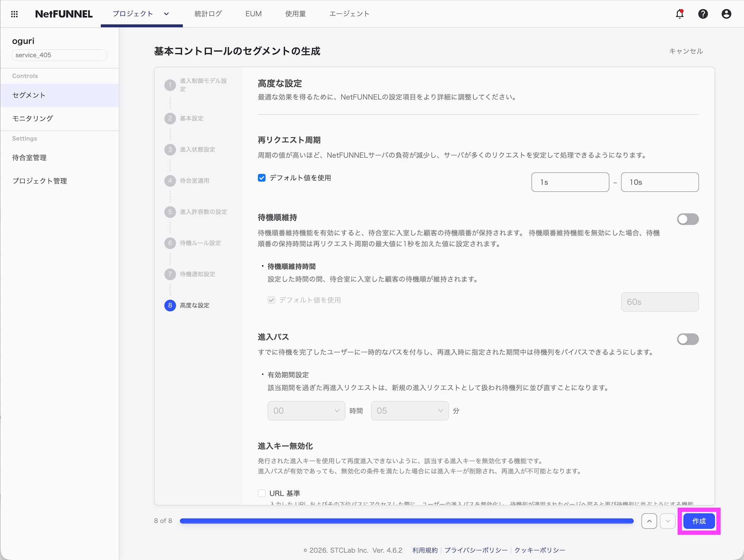Select step 2 基本設定 indicator
744x560 pixels.
[170, 118]
